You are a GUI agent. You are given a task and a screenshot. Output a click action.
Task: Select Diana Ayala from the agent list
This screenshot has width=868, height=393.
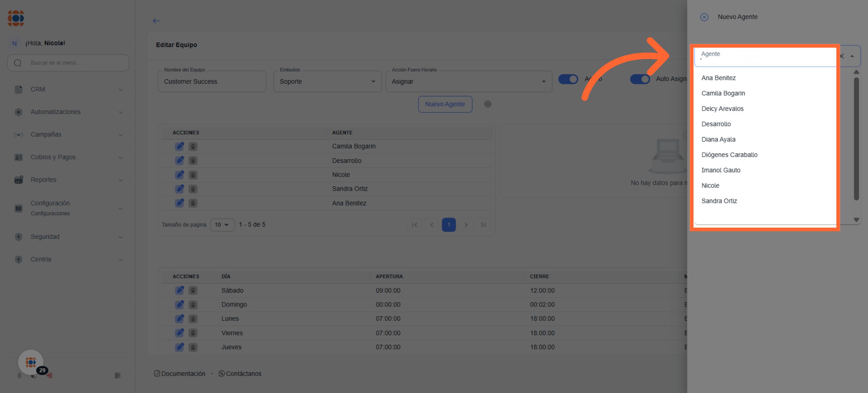click(x=718, y=139)
